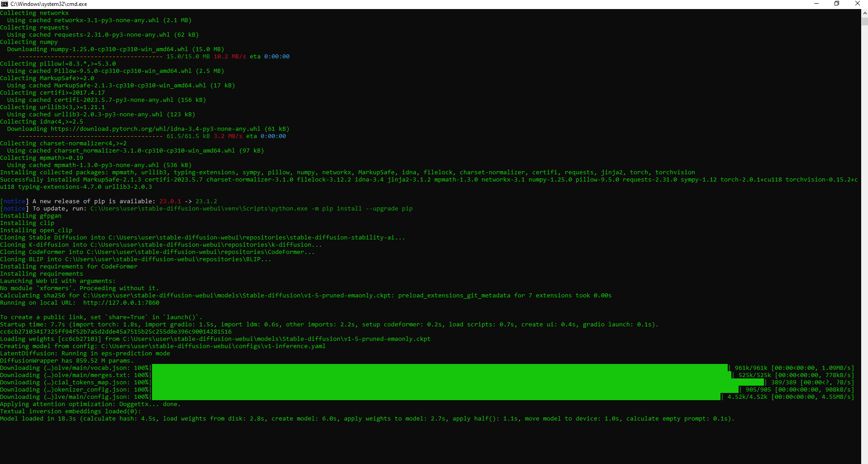Click the "Cloning CodeFormer into" line

coord(157,252)
